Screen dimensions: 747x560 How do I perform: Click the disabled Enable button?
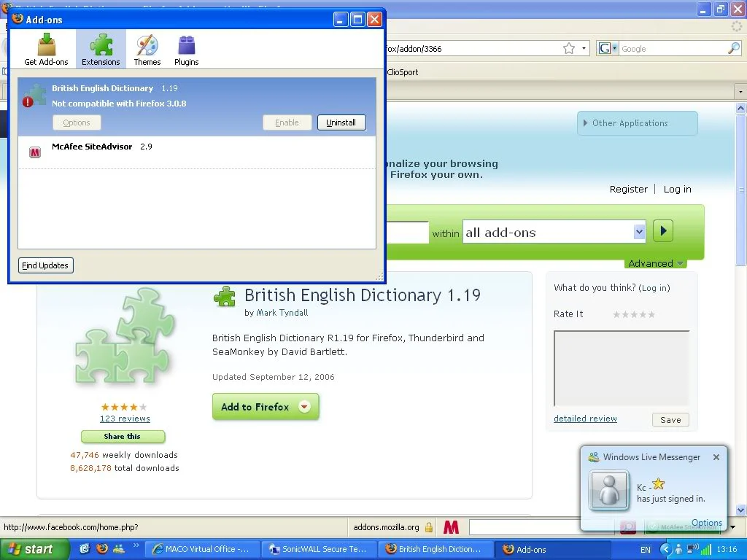(287, 122)
